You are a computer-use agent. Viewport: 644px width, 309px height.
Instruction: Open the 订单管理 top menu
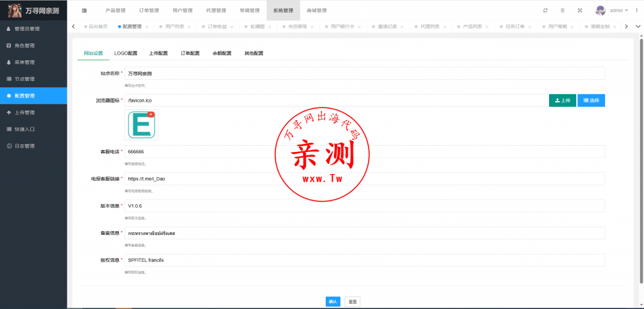(149, 10)
